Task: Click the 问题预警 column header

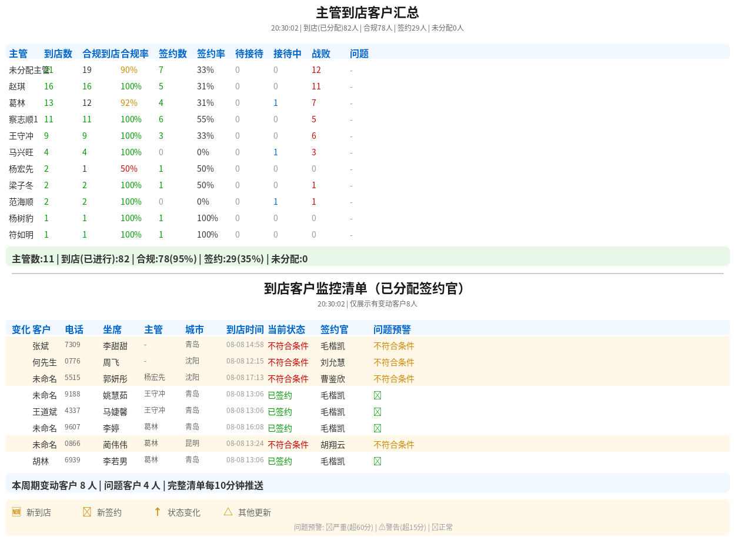Action: [x=392, y=329]
